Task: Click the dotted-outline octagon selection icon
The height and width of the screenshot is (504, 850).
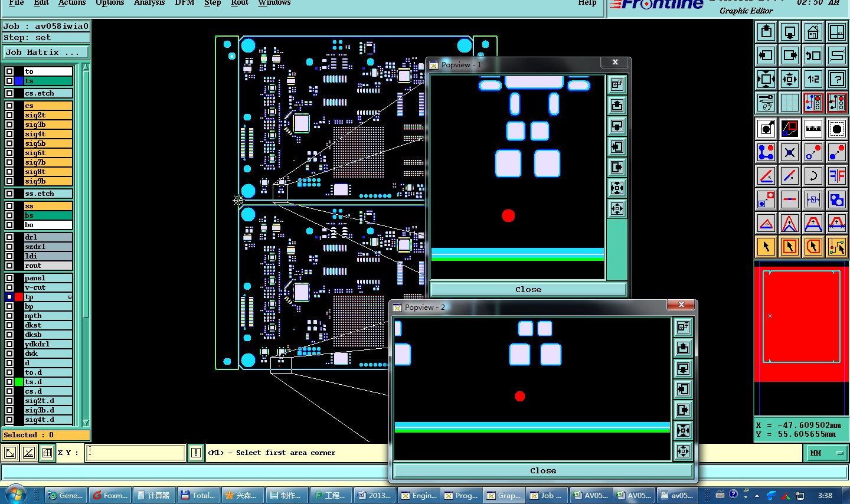Action: coord(837,128)
